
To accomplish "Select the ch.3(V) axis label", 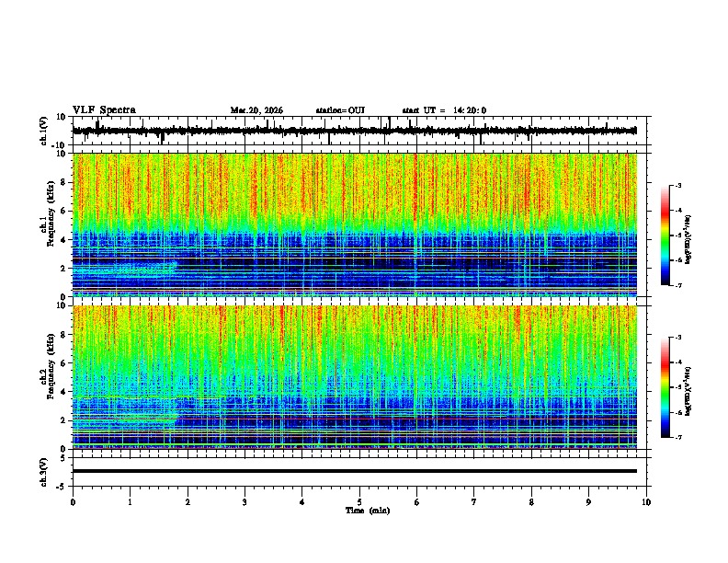I will coord(44,472).
